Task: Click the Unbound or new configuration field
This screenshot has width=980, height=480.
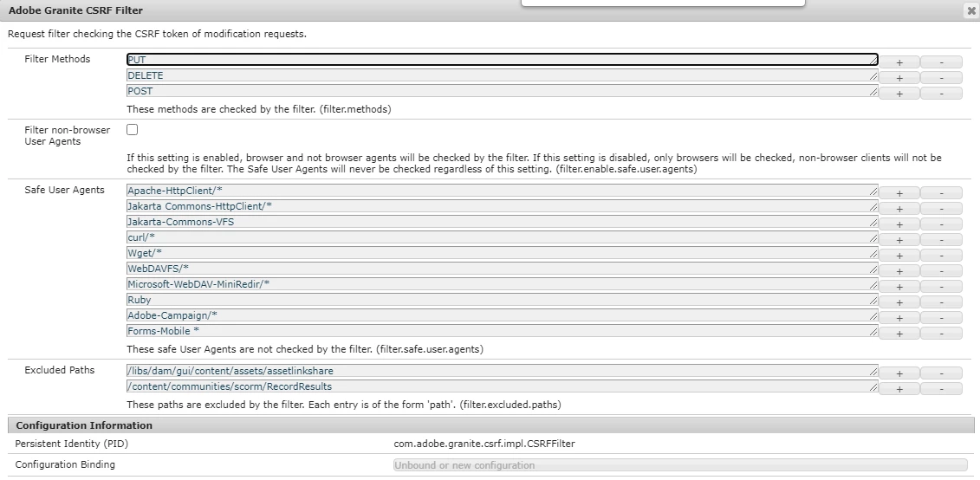Action: point(680,465)
